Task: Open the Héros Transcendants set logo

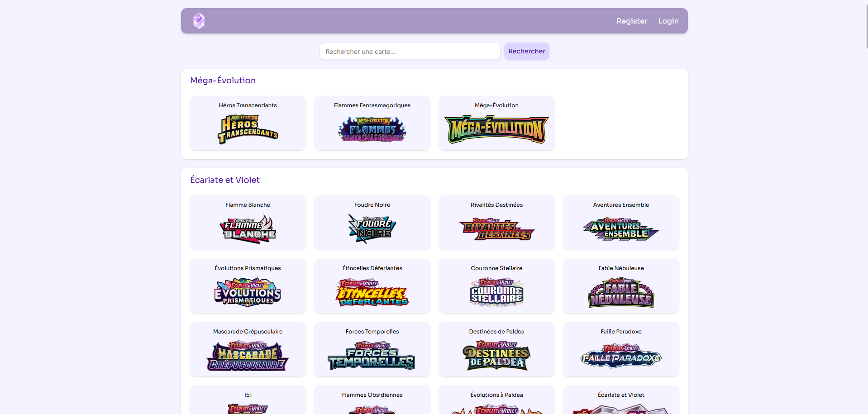Action: 248,129
